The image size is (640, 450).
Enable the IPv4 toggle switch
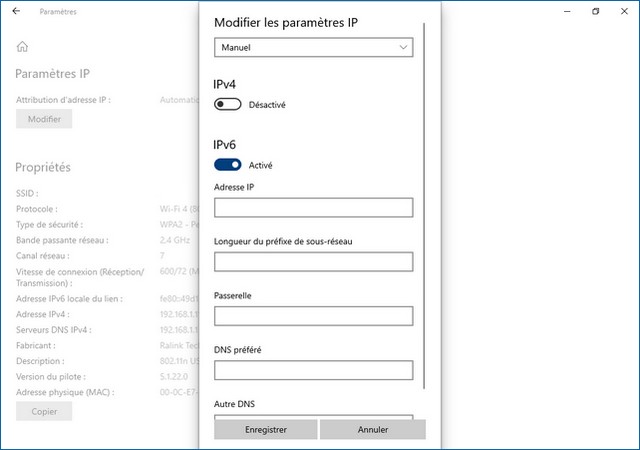[x=228, y=104]
